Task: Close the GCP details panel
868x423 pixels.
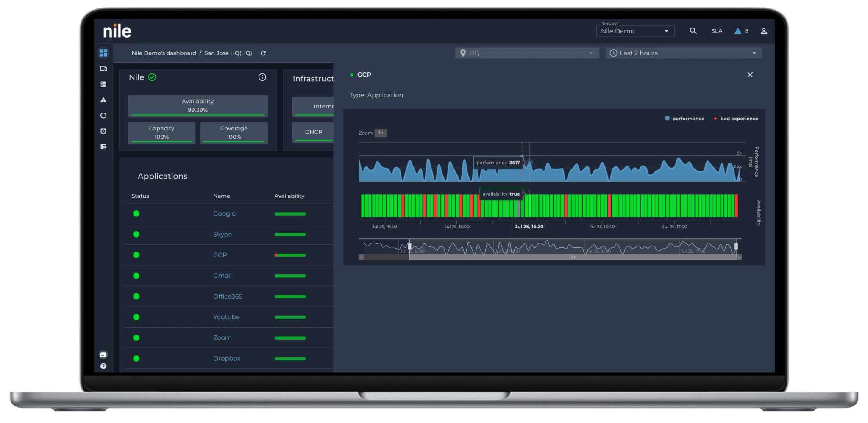Action: (x=750, y=75)
